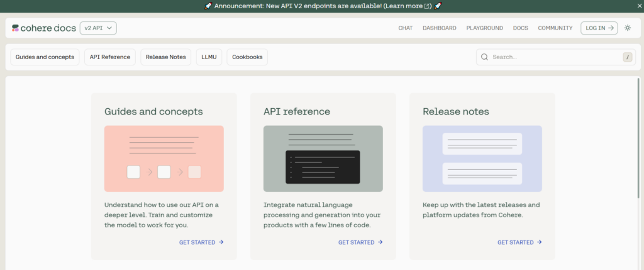Click the rocket icon left of Announcement
The height and width of the screenshot is (270, 644).
[208, 6]
